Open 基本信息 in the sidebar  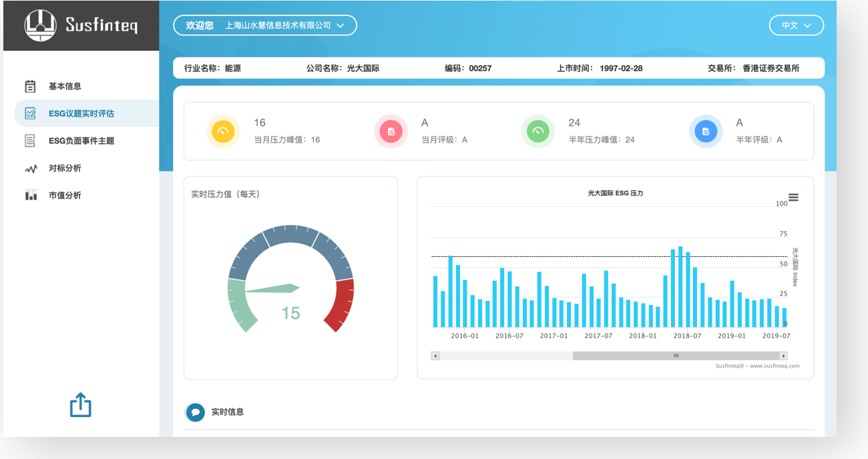(x=65, y=86)
